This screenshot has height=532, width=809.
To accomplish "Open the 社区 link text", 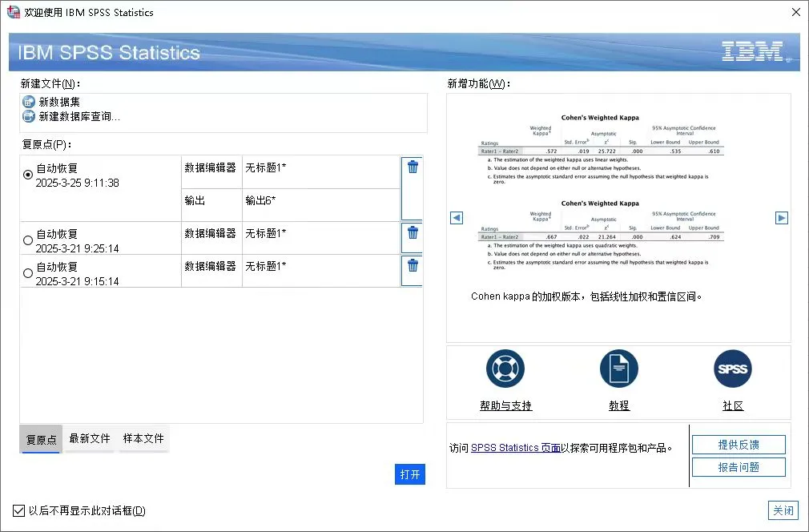I will (733, 405).
